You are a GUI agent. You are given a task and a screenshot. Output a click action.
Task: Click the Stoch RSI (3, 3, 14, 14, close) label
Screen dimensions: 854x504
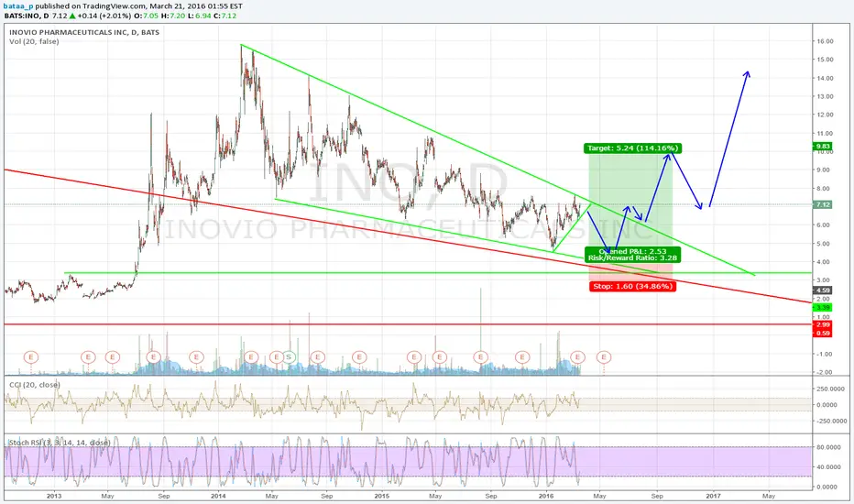(x=60, y=443)
